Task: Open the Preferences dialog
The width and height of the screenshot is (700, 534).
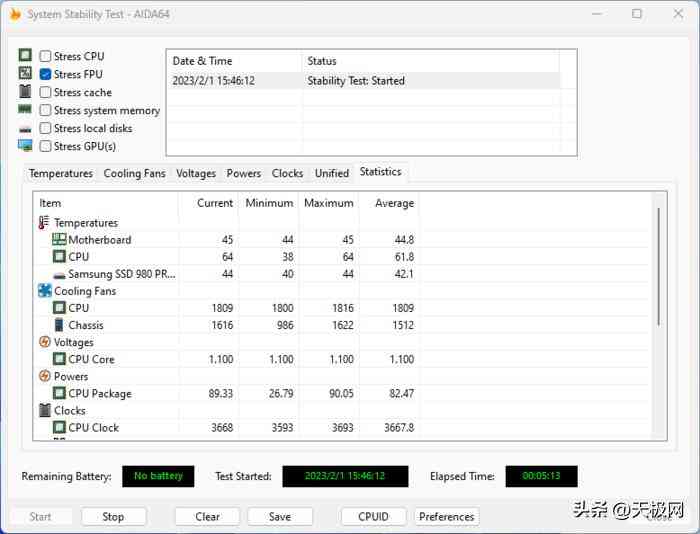Action: (446, 517)
